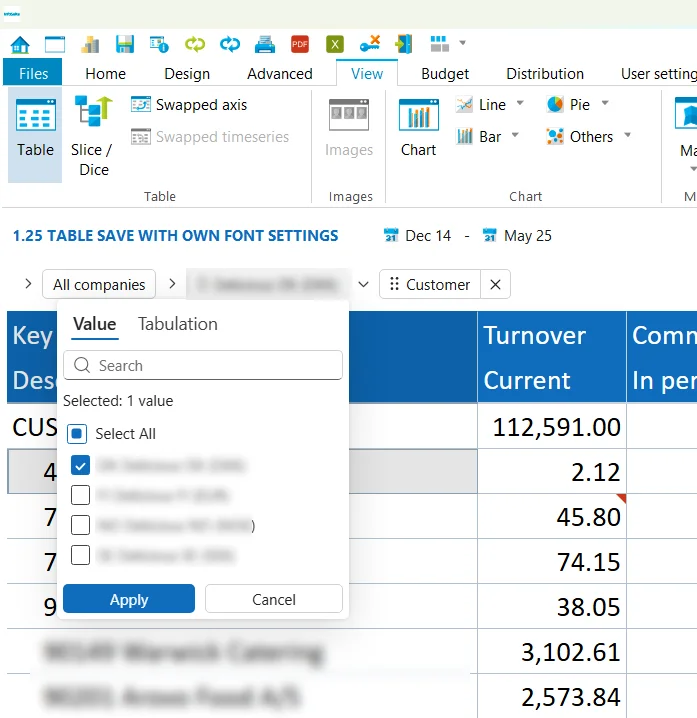The image size is (697, 718).
Task: Open the May 25 end date picker
Action: pyautogui.click(x=517, y=236)
